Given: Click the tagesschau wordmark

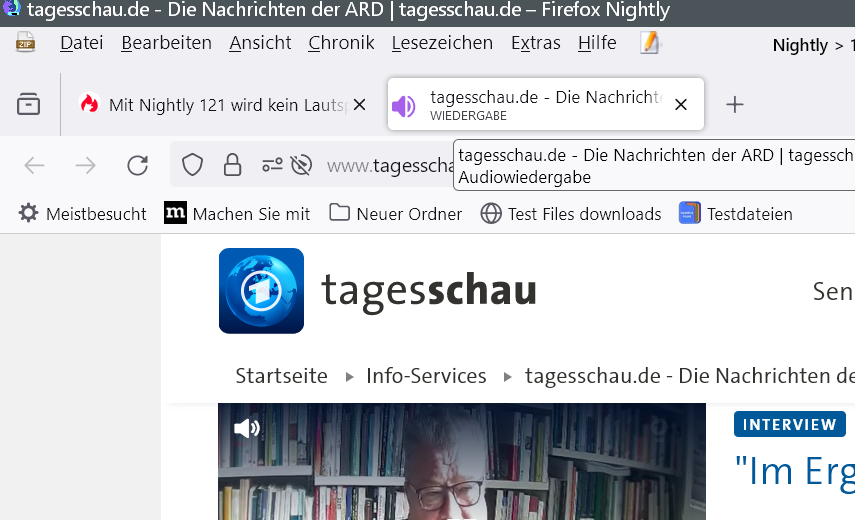Looking at the screenshot, I should click(x=429, y=291).
